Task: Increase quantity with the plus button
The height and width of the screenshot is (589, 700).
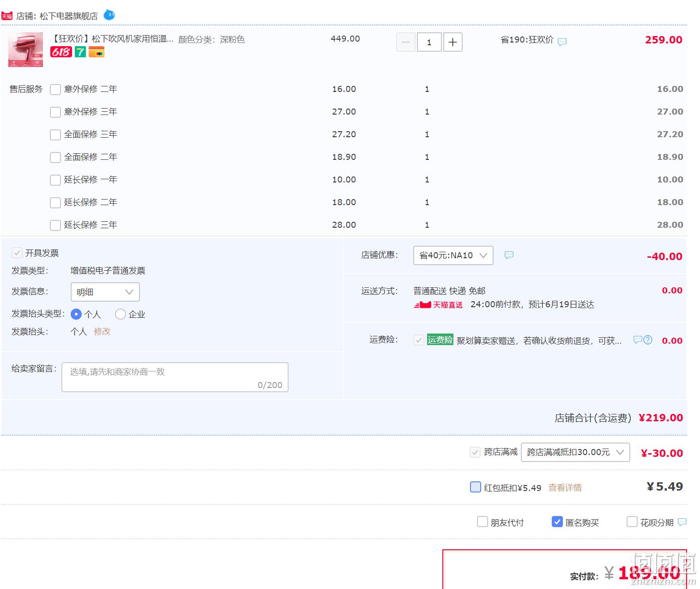Action: [453, 42]
